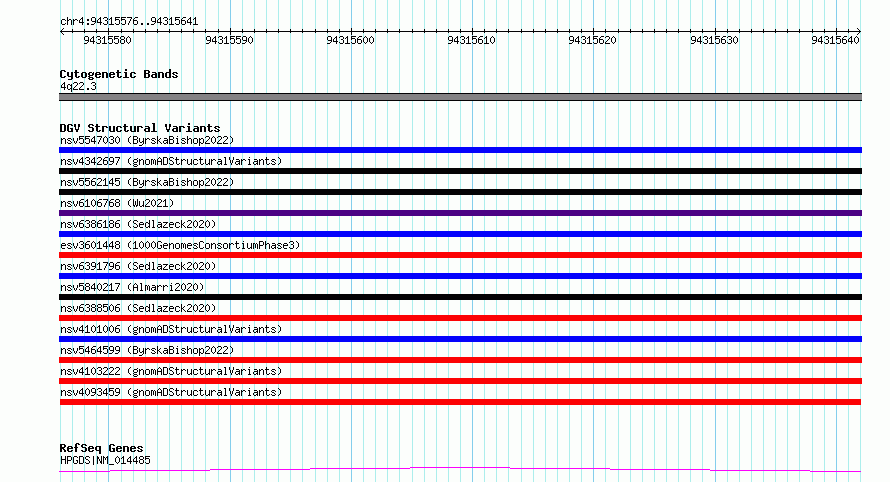Open variant nsv4101006 (gnomADStructuralVariants) label

171,329
